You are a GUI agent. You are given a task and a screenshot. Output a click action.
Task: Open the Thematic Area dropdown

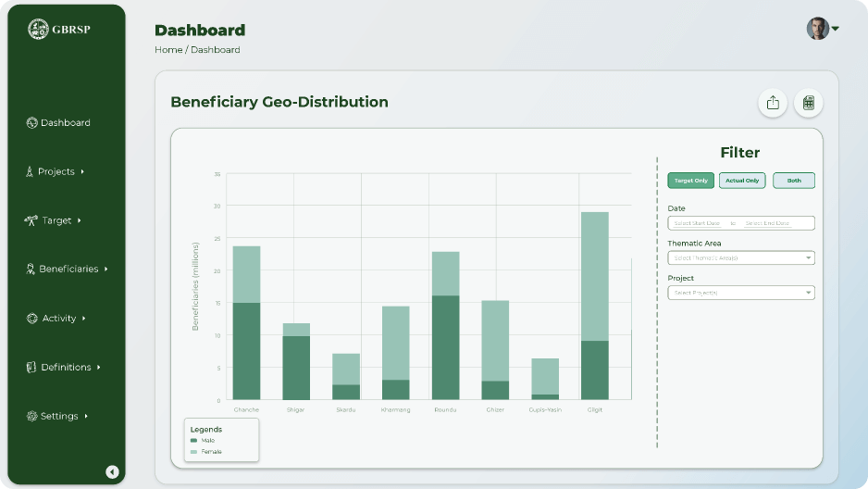click(x=741, y=258)
